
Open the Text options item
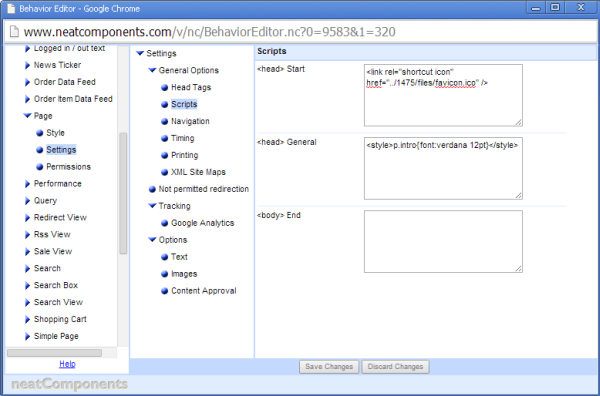[x=179, y=257]
